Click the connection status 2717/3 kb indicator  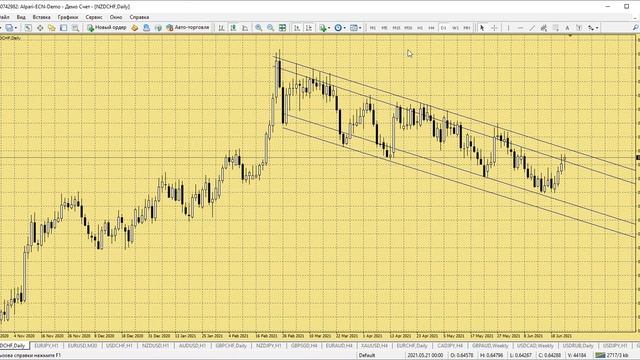(x=611, y=356)
